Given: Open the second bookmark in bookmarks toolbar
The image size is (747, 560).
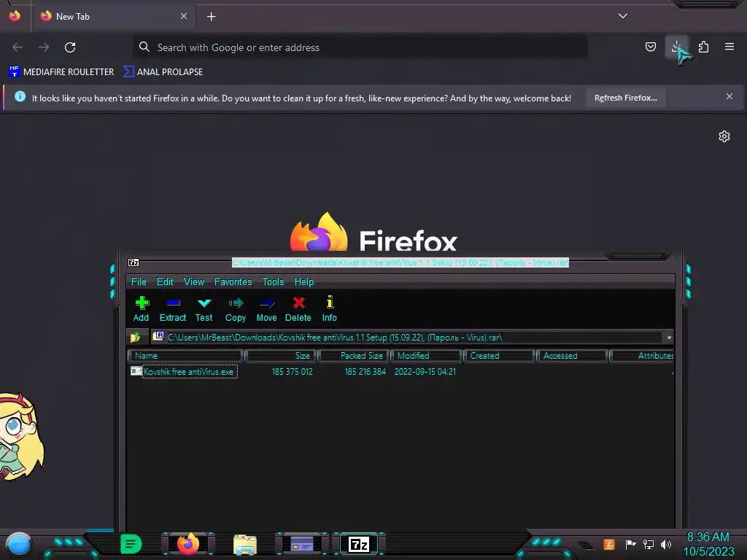Looking at the screenshot, I should coord(163,72).
